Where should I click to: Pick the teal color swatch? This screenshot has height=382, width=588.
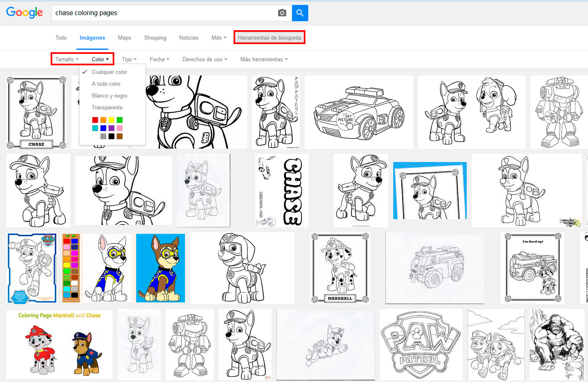pos(95,128)
